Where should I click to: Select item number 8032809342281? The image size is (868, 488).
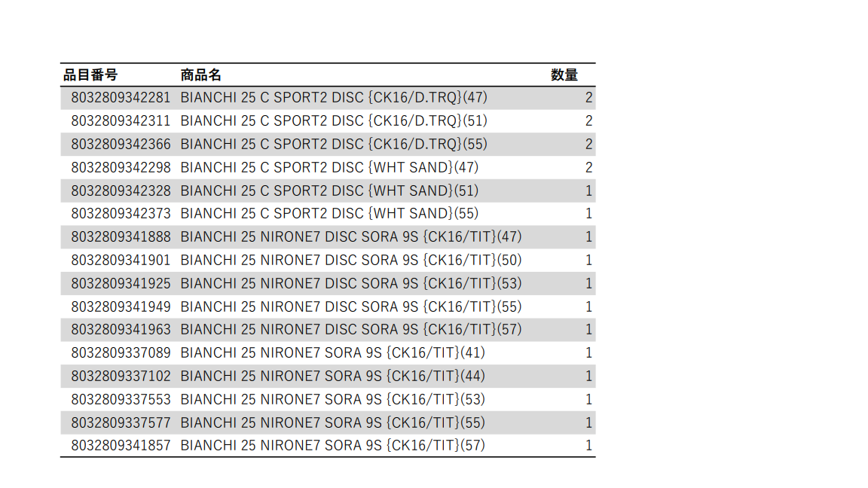[x=121, y=98]
